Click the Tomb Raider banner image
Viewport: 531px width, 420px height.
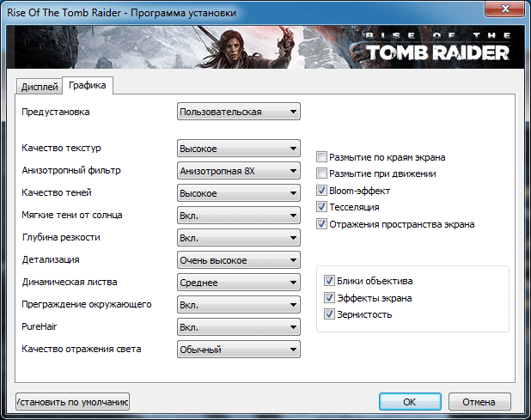tap(265, 47)
